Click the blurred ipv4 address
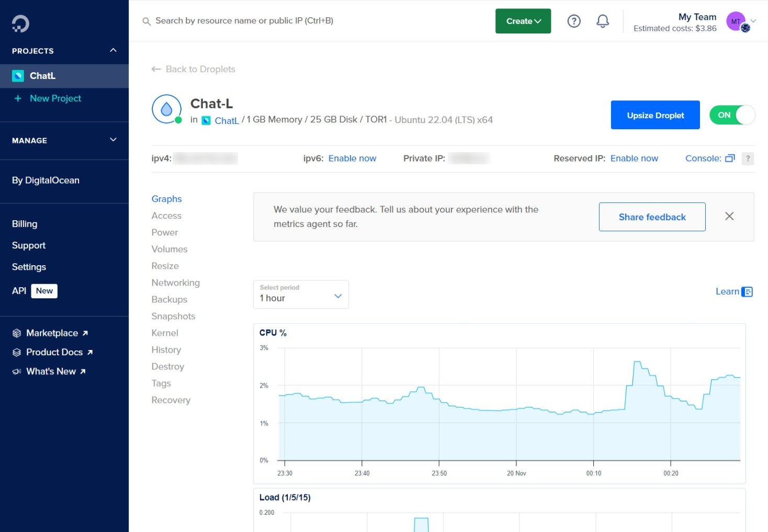The width and height of the screenshot is (768, 532). 206,159
